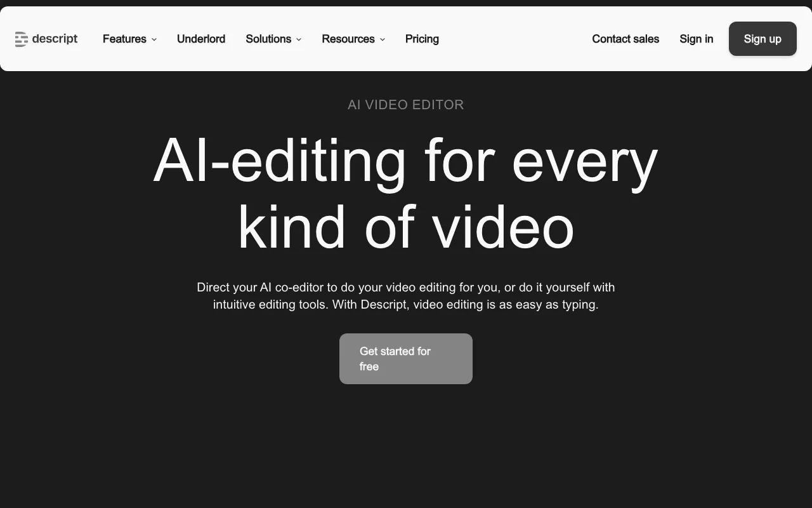
Task: Click the Sign up button
Action: point(763,39)
